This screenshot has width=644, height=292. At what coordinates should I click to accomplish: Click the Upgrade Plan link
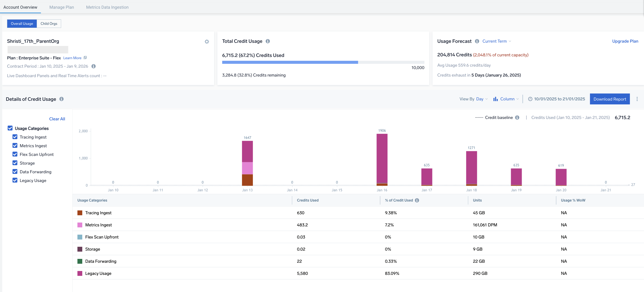(625, 41)
